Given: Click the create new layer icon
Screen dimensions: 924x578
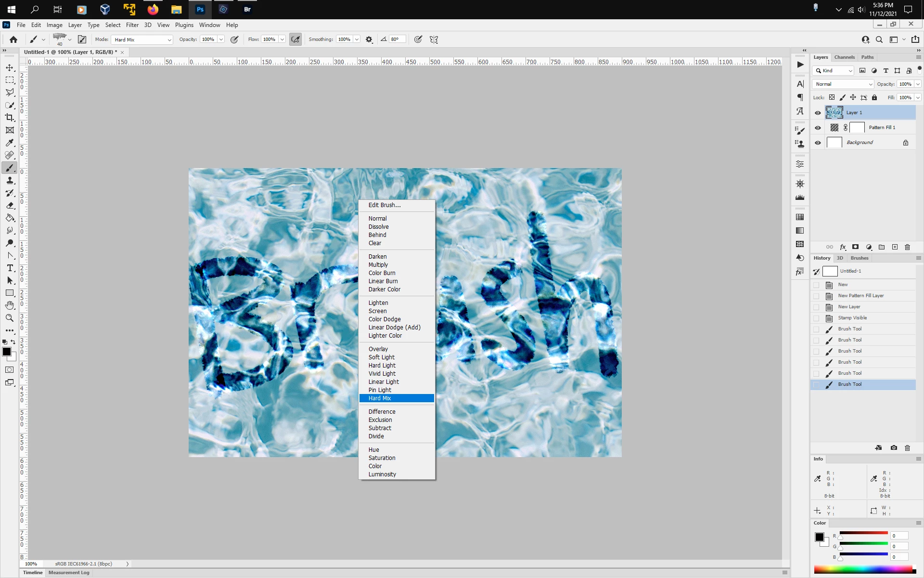Looking at the screenshot, I should (895, 247).
